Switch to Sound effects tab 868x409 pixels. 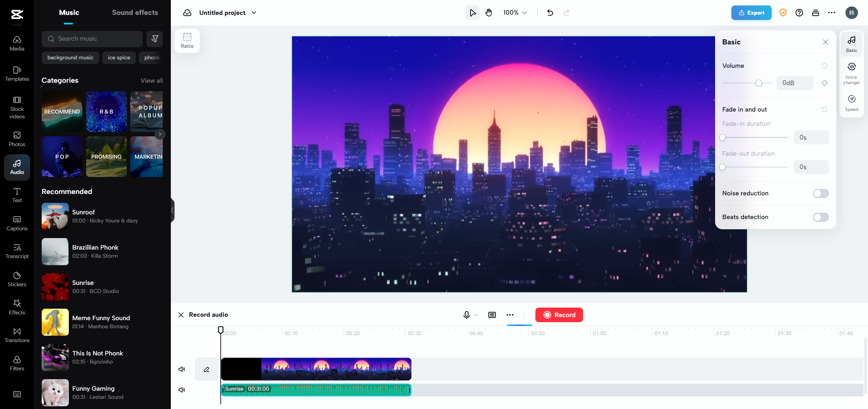tap(135, 12)
